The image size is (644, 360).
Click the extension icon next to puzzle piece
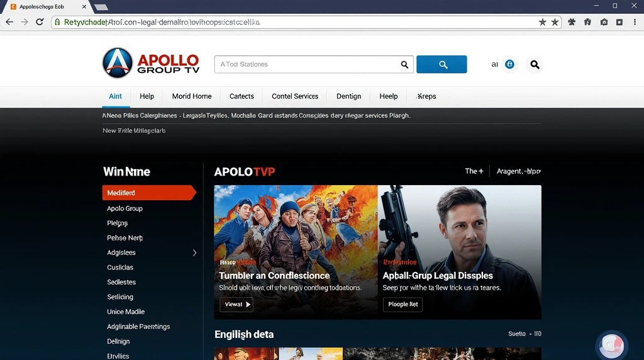click(588, 22)
